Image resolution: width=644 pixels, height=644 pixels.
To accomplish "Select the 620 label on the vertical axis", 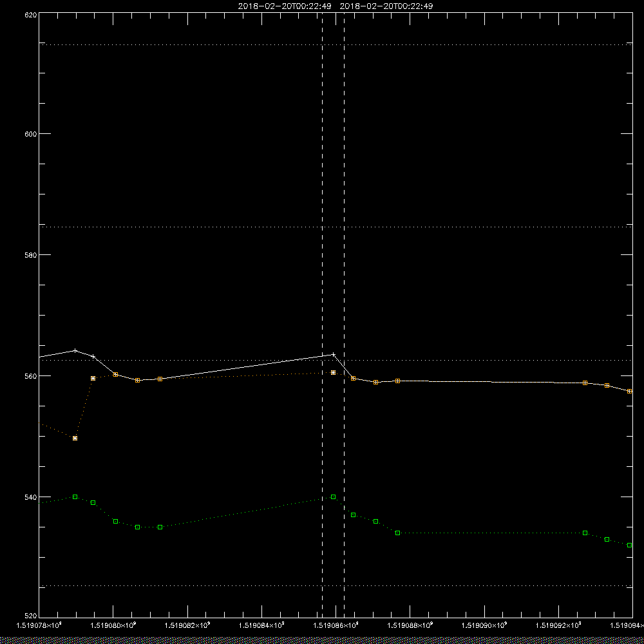I will point(31,15).
